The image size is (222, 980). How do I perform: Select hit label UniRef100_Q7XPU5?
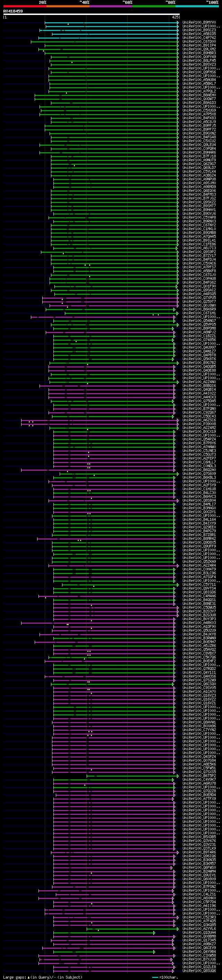point(199,298)
